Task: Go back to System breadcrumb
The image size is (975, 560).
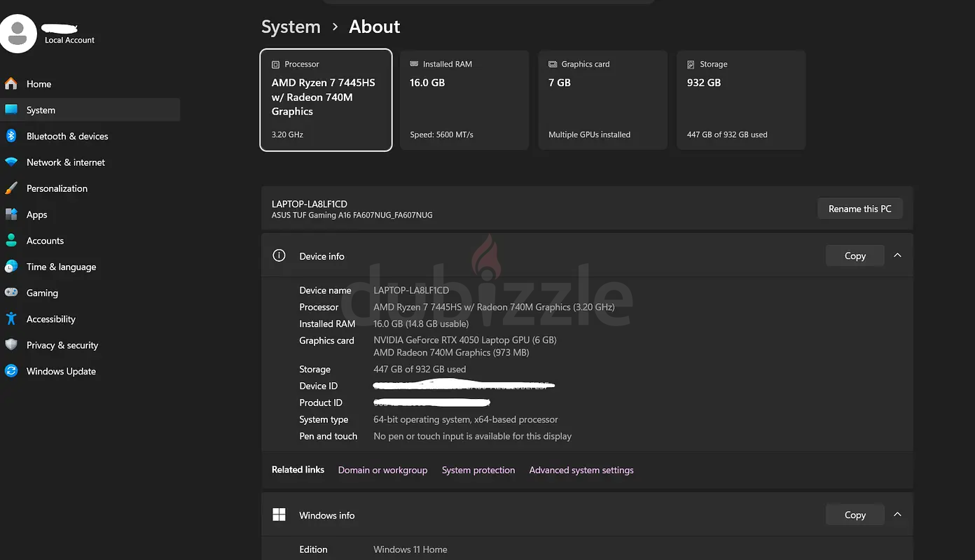Action: tap(291, 27)
